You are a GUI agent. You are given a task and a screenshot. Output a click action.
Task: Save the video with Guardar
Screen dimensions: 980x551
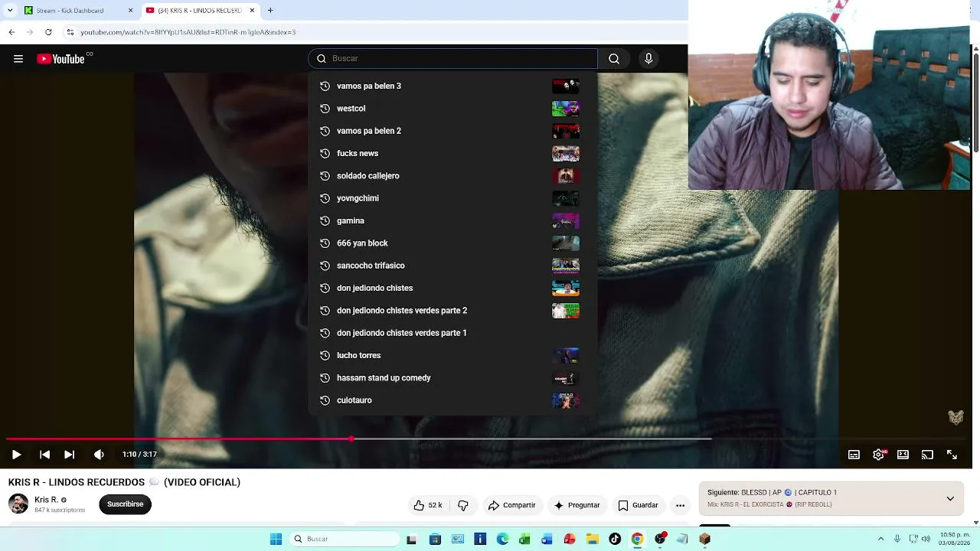tap(638, 505)
